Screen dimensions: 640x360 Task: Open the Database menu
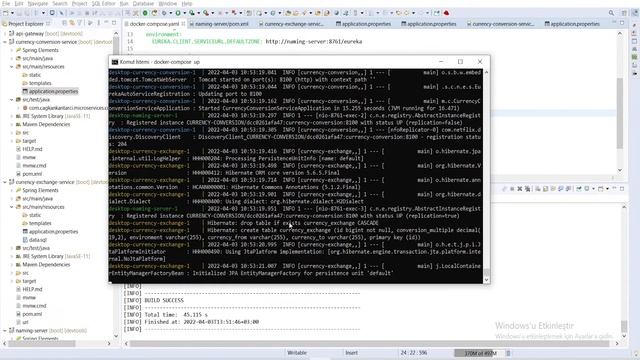point(143,4)
